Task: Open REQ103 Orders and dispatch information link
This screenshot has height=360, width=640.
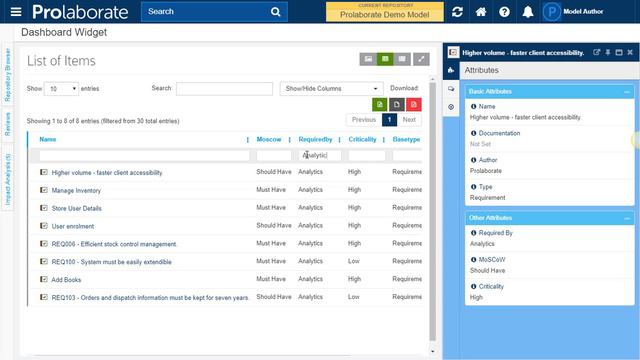Action: (x=150, y=298)
